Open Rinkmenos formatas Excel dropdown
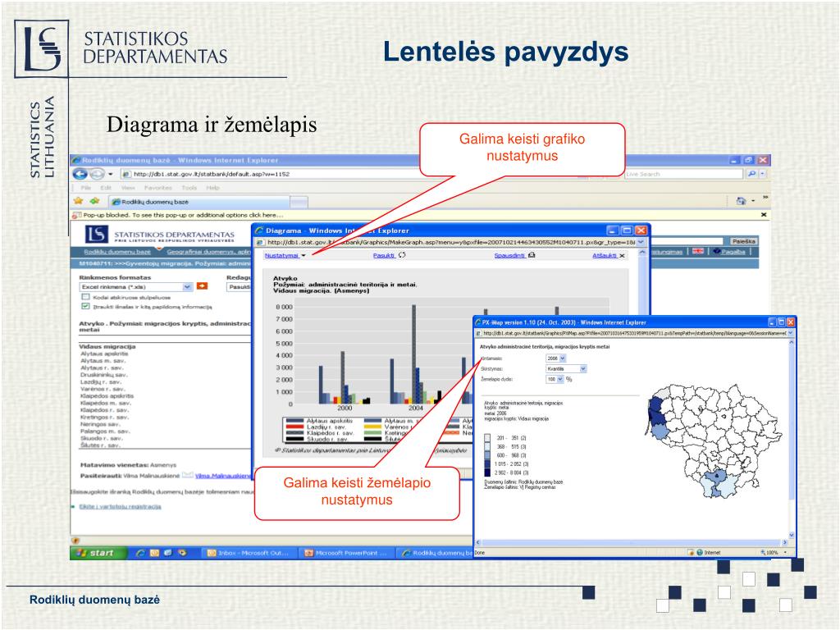 tap(187, 286)
